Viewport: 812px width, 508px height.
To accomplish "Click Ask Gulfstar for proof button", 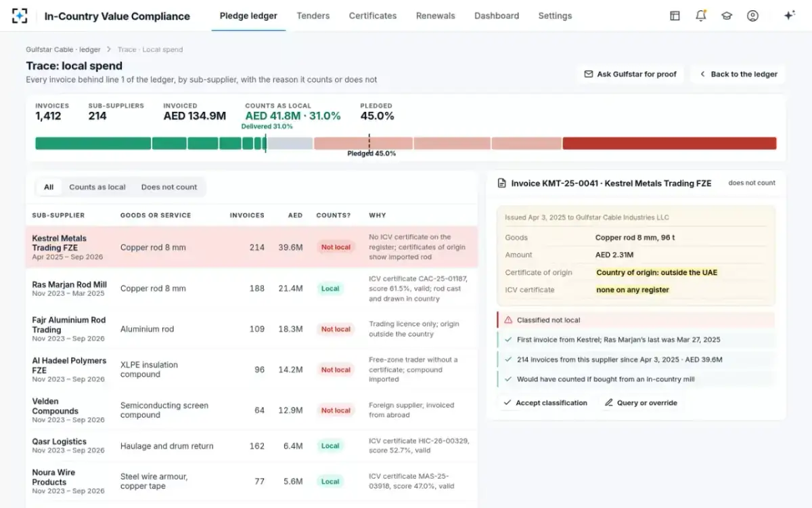I will coord(630,74).
